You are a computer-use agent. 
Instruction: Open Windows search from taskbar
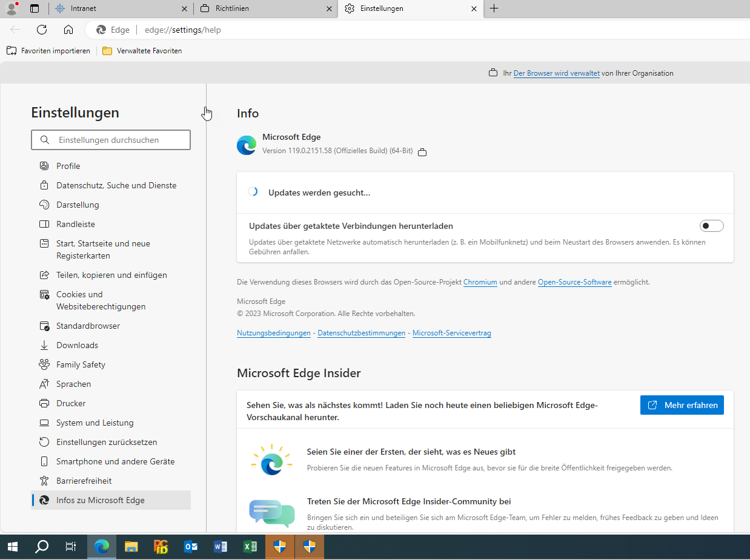[41, 547]
